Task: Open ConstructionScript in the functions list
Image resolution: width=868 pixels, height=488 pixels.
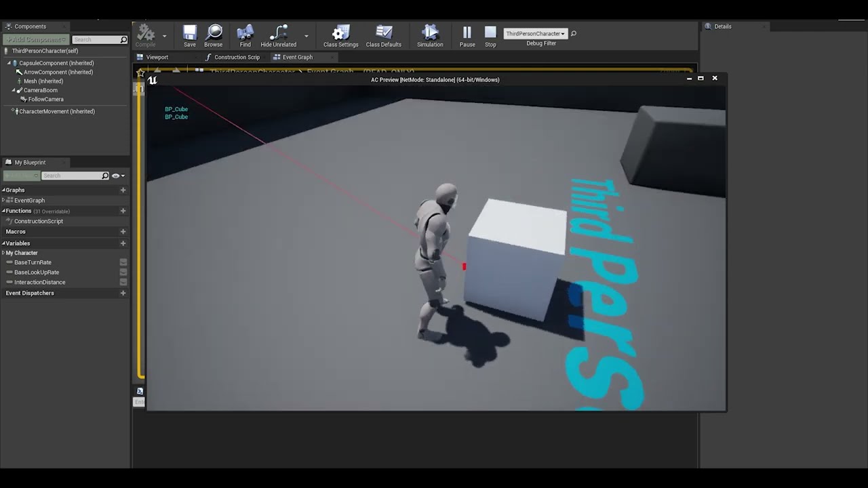Action: click(x=39, y=221)
